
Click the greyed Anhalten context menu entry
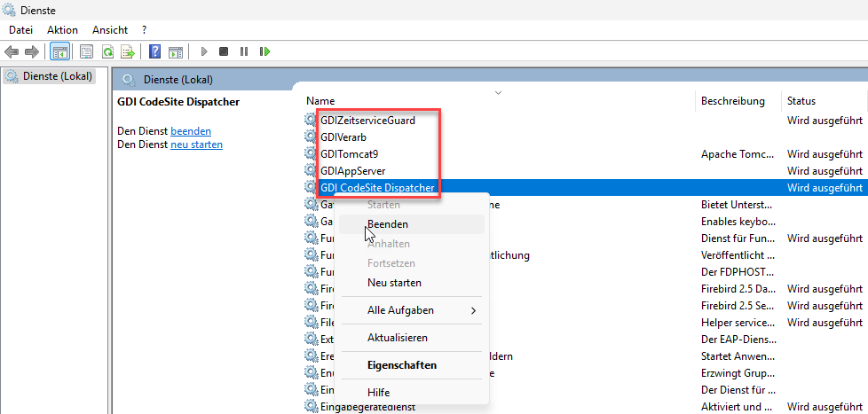[412, 244]
